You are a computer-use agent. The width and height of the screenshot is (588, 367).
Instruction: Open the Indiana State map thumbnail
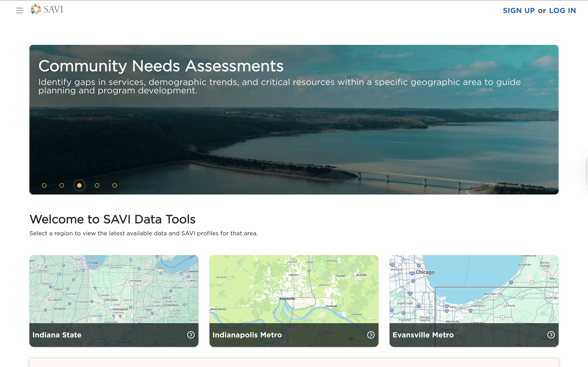point(114,289)
